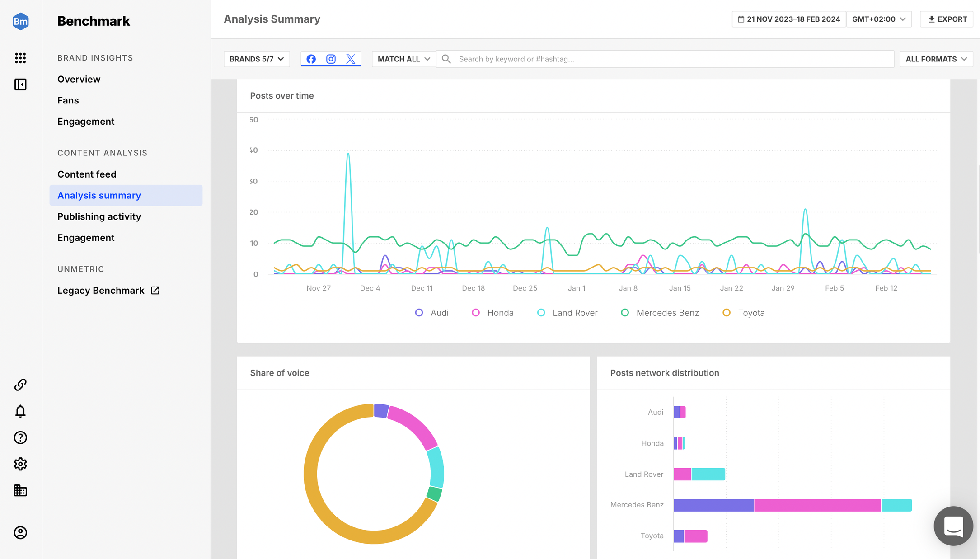980x559 pixels.
Task: Click the page vertical scrollbar
Action: [979, 209]
